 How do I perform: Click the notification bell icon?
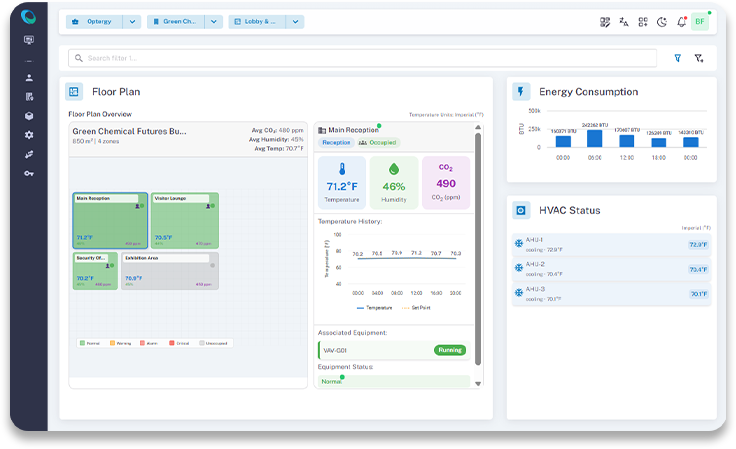(681, 22)
